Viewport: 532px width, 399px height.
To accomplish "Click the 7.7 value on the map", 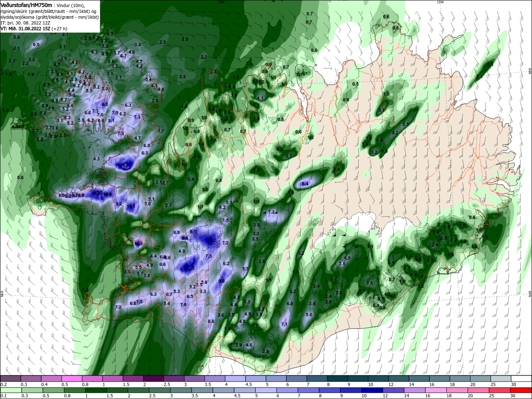I will 245,269.
